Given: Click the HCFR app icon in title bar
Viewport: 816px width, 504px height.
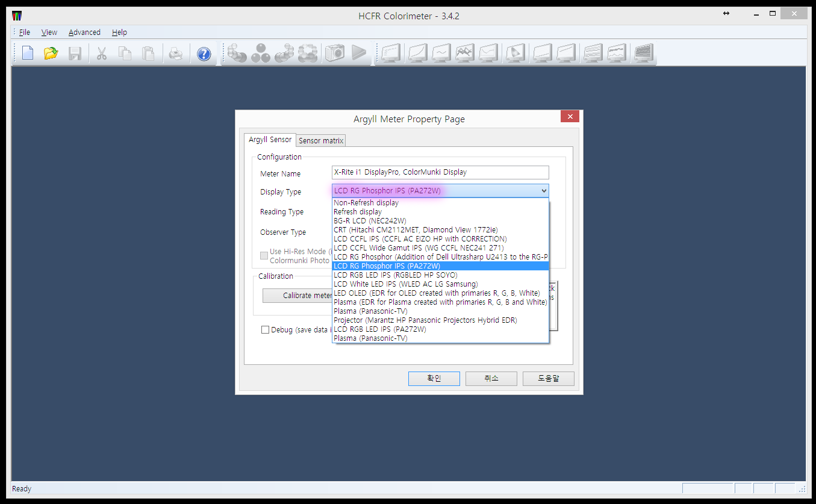Looking at the screenshot, I should tap(17, 16).
